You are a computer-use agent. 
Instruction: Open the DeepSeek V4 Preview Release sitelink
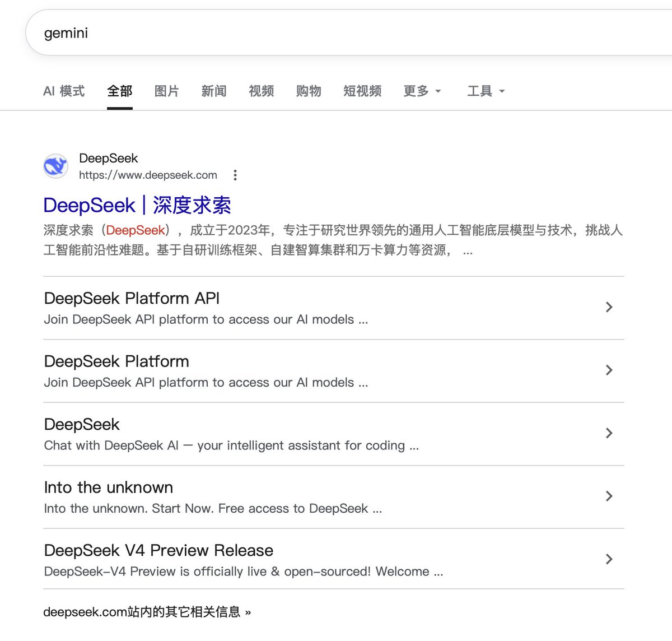pos(158,550)
